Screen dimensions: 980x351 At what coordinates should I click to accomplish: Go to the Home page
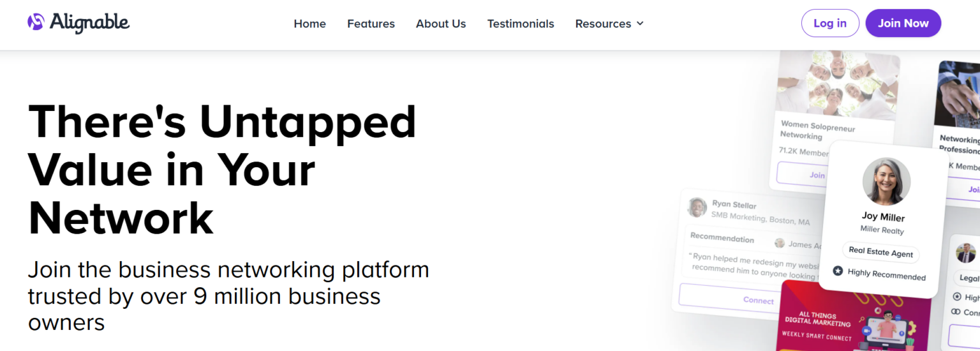coord(309,24)
